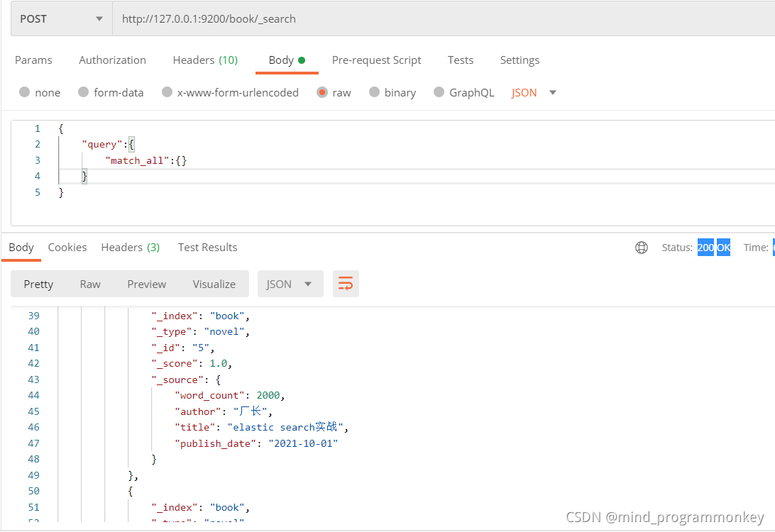
Task: Open the Authorization tab
Action: tap(112, 60)
